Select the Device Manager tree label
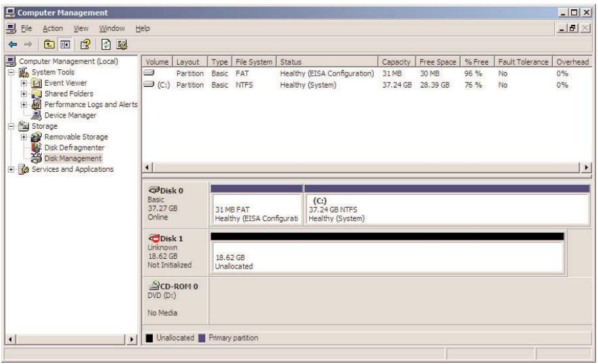598x364 pixels. (x=70, y=115)
